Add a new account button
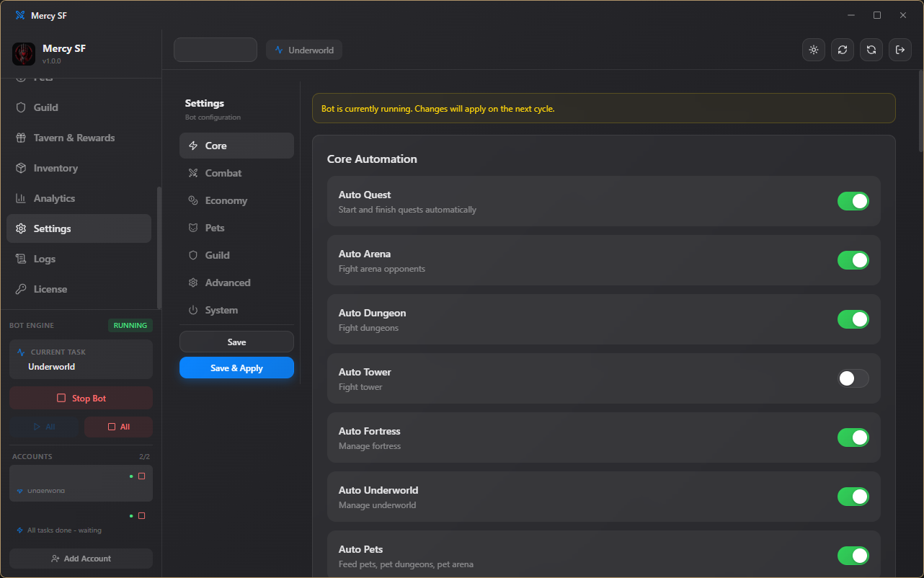The image size is (924, 578). (x=81, y=559)
